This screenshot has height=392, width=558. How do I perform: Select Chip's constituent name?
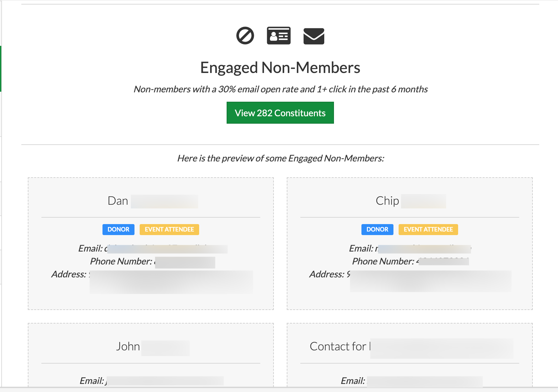(x=411, y=201)
